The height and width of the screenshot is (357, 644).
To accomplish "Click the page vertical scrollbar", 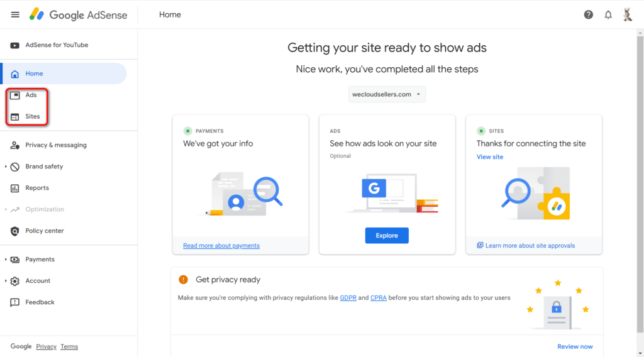I will coord(640,185).
